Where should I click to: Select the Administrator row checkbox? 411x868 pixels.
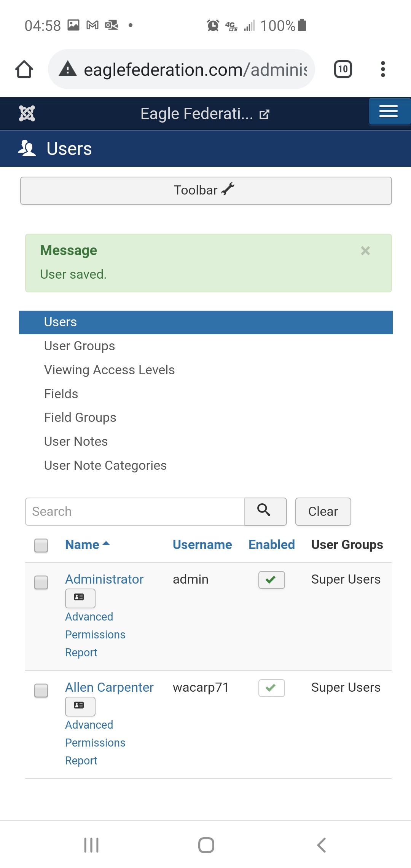click(x=41, y=582)
